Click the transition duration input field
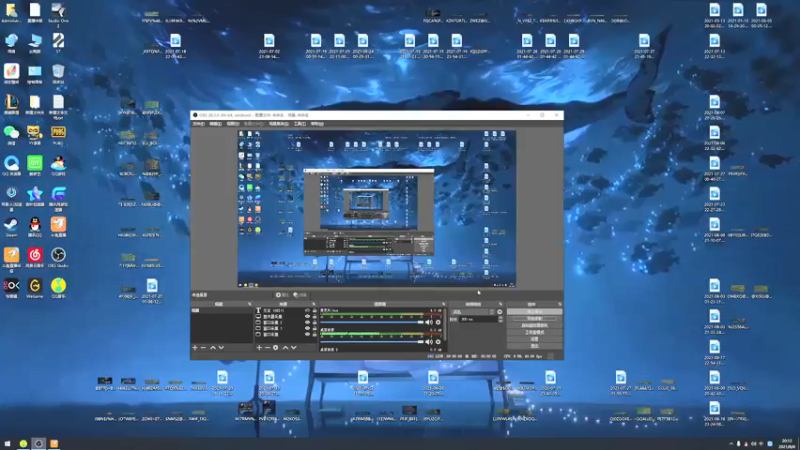 [478, 319]
